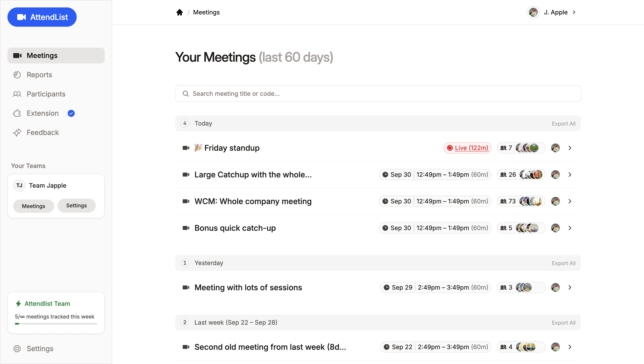The width and height of the screenshot is (644, 364).
Task: Click the meetings tracked progress bar
Action: [56, 324]
